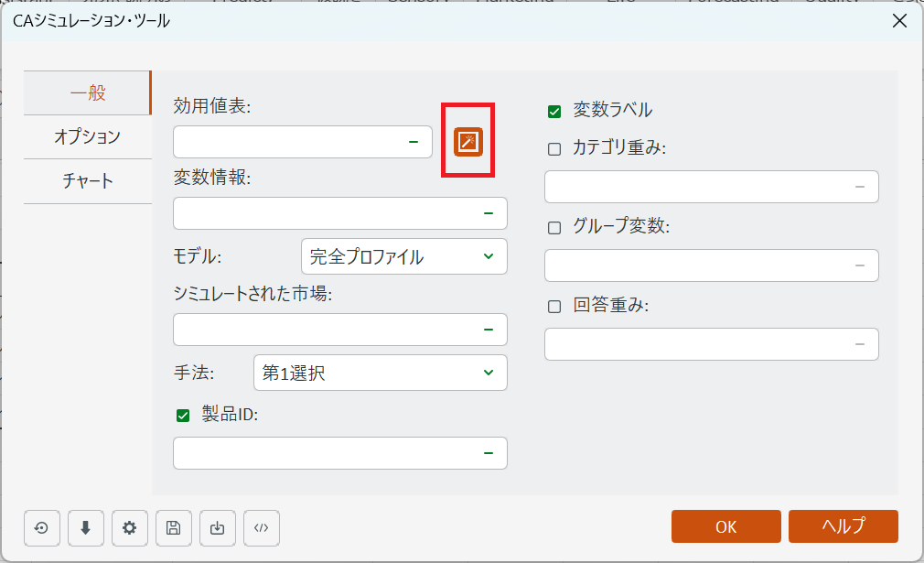Open the チャート tab

coord(87,180)
